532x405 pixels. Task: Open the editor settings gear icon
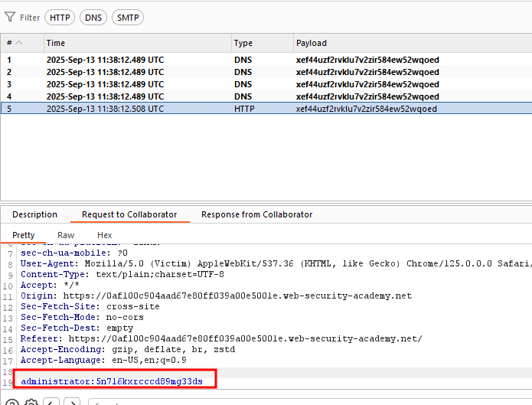[31, 402]
